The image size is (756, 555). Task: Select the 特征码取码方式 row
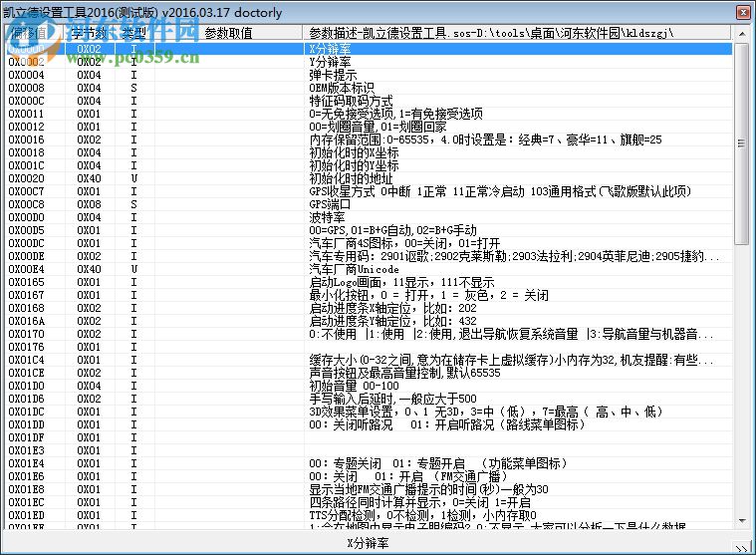pos(370,101)
